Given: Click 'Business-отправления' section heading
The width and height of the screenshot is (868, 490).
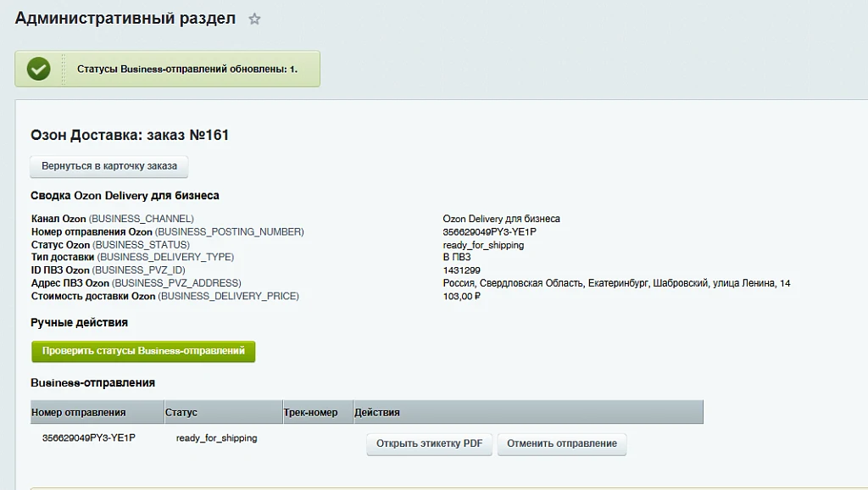Looking at the screenshot, I should (x=93, y=382).
